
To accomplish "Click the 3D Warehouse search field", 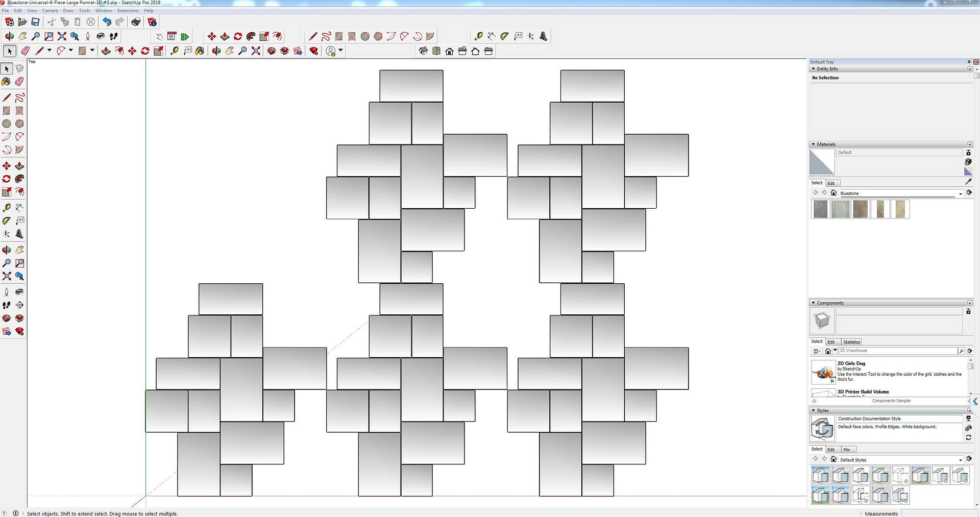I will [897, 351].
